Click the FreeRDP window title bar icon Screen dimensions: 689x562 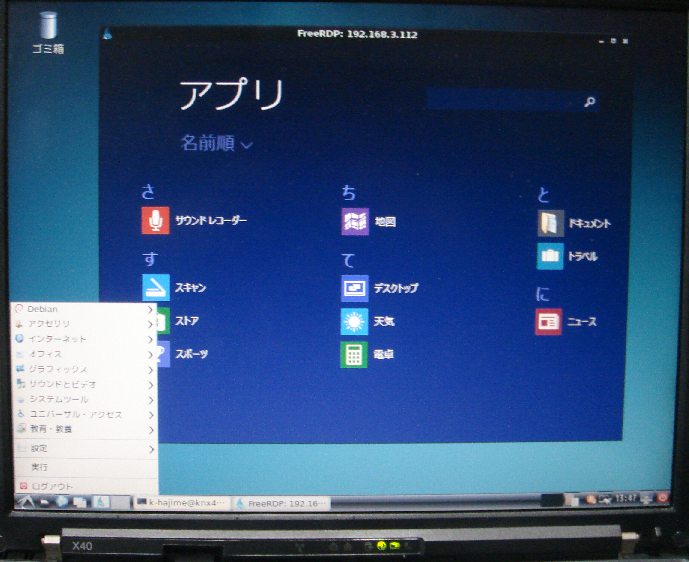click(x=107, y=34)
